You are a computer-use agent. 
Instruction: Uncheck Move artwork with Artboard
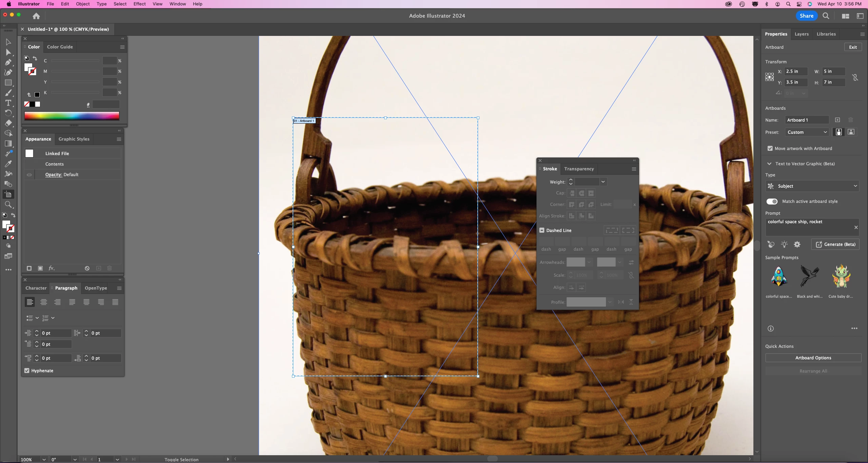(x=770, y=148)
